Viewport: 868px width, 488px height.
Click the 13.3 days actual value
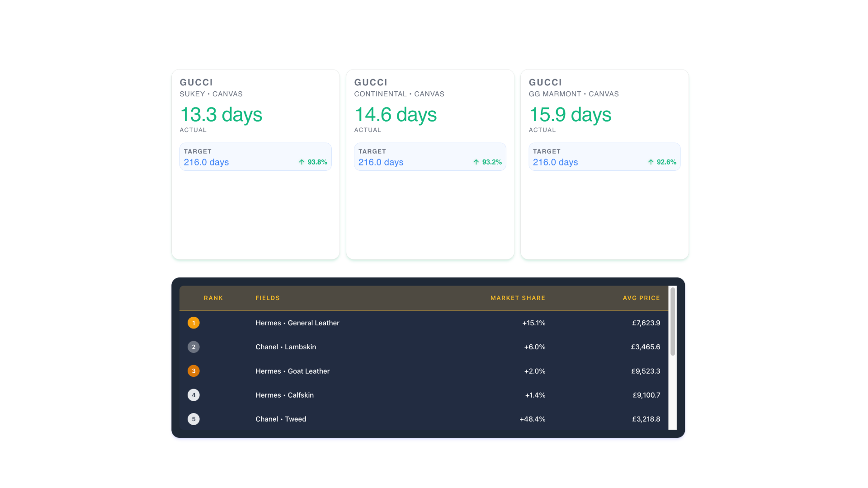pos(221,114)
